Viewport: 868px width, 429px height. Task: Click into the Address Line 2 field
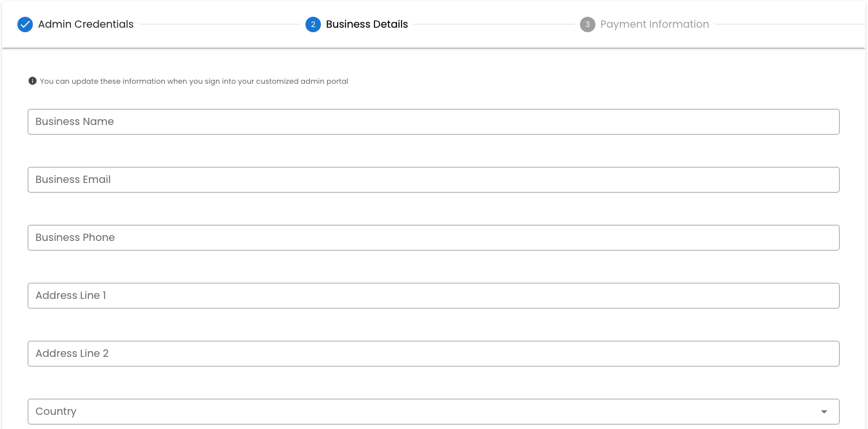pos(433,354)
